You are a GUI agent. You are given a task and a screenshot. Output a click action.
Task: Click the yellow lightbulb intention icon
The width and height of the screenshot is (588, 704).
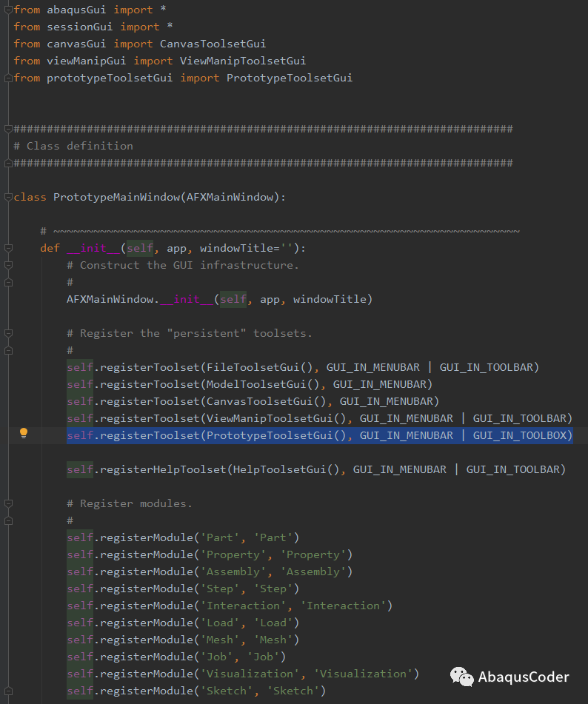[24, 433]
